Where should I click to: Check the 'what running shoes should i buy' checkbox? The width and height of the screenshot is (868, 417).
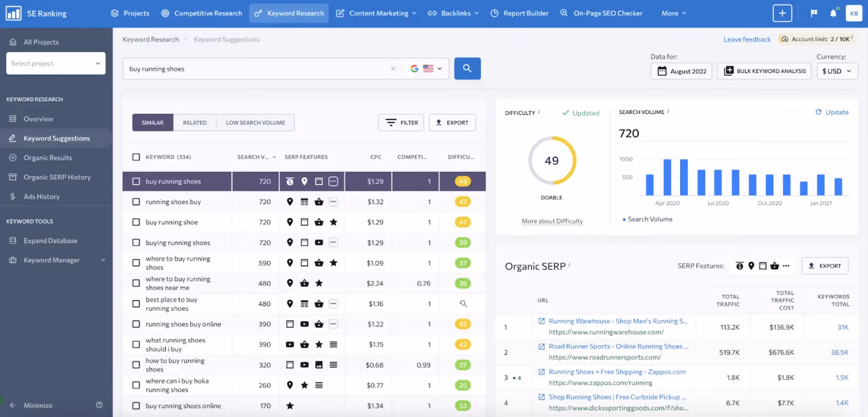pos(136,345)
